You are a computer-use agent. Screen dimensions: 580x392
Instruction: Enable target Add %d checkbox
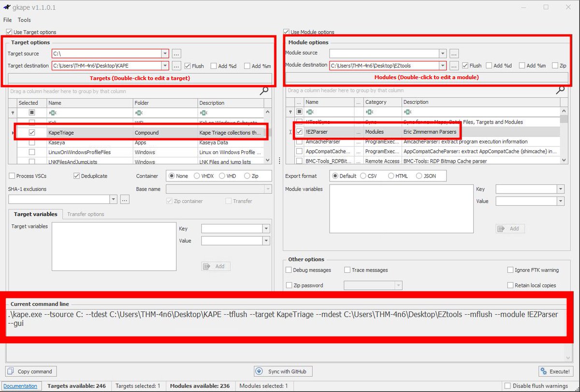214,66
